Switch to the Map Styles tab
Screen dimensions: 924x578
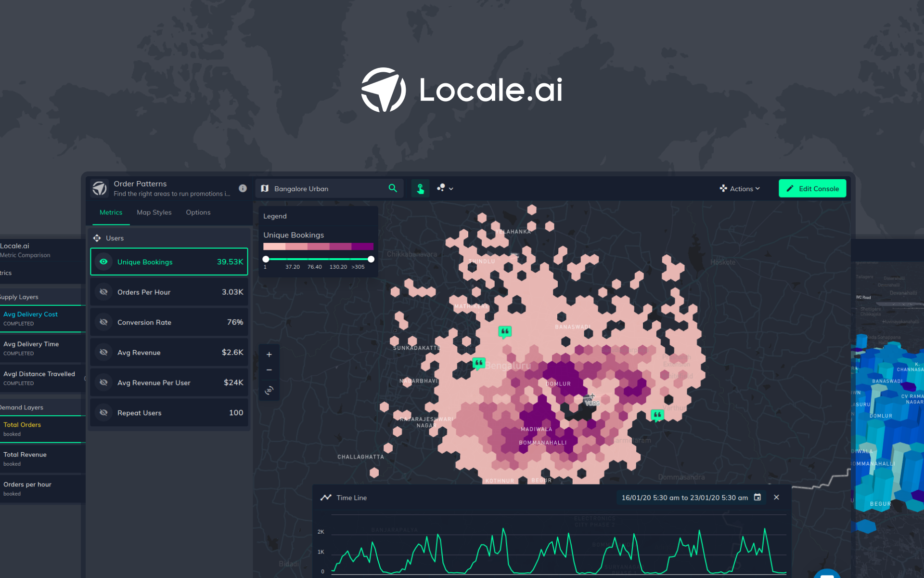pyautogui.click(x=154, y=212)
